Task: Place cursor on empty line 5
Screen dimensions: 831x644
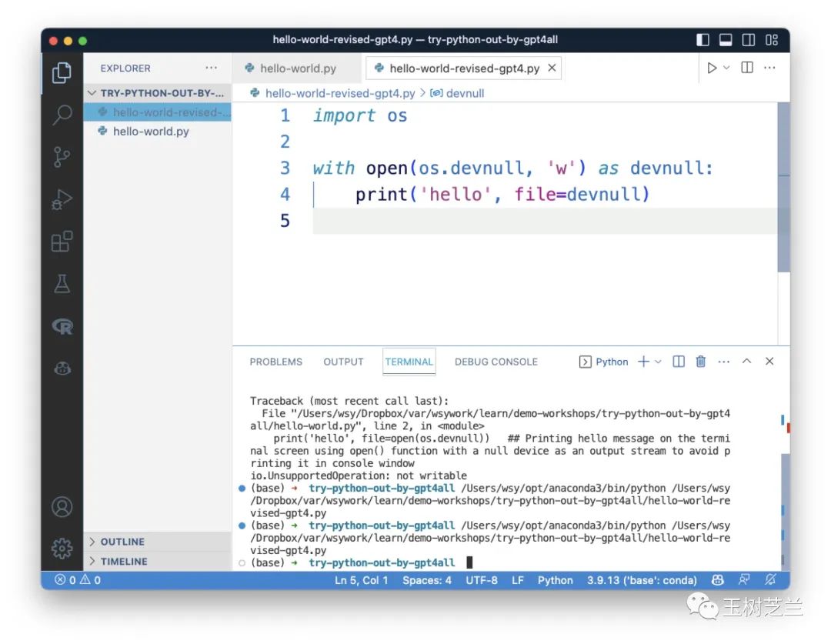Action: point(544,221)
